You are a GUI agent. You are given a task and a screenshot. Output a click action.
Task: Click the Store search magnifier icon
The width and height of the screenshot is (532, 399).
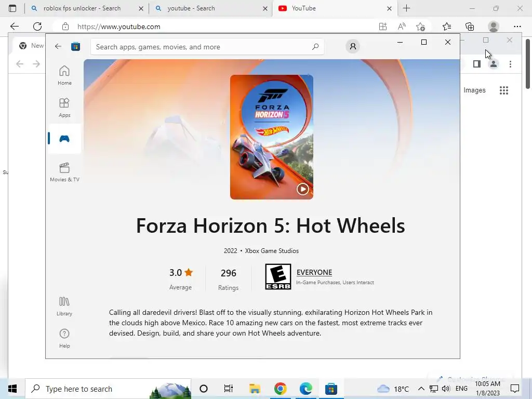[x=315, y=46]
